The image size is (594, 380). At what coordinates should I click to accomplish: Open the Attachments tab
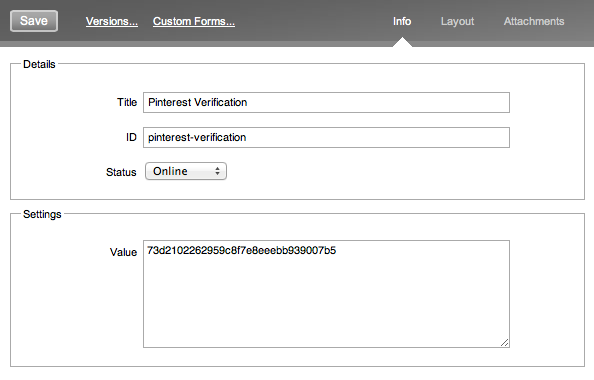pyautogui.click(x=534, y=21)
